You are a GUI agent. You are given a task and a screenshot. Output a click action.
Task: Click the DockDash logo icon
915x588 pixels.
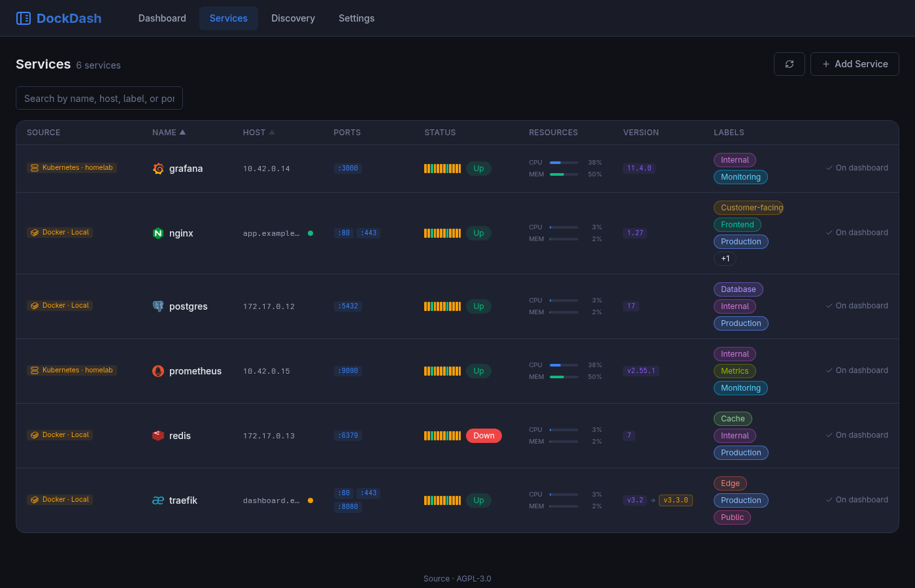[x=24, y=18]
